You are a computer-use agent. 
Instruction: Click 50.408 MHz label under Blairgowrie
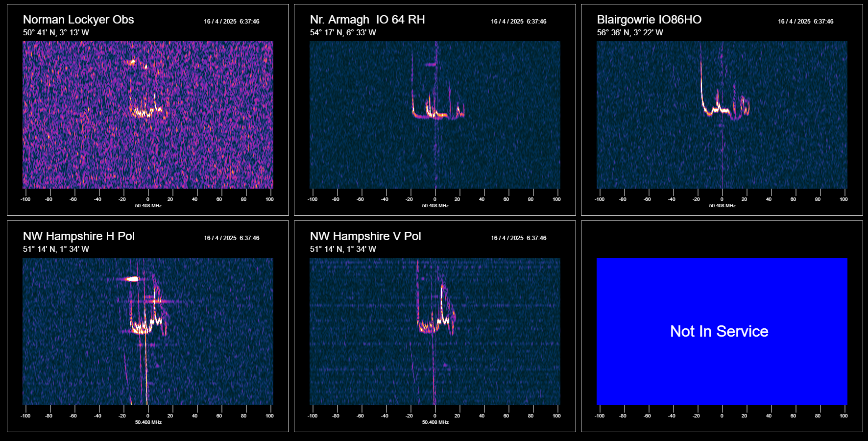[723, 206]
